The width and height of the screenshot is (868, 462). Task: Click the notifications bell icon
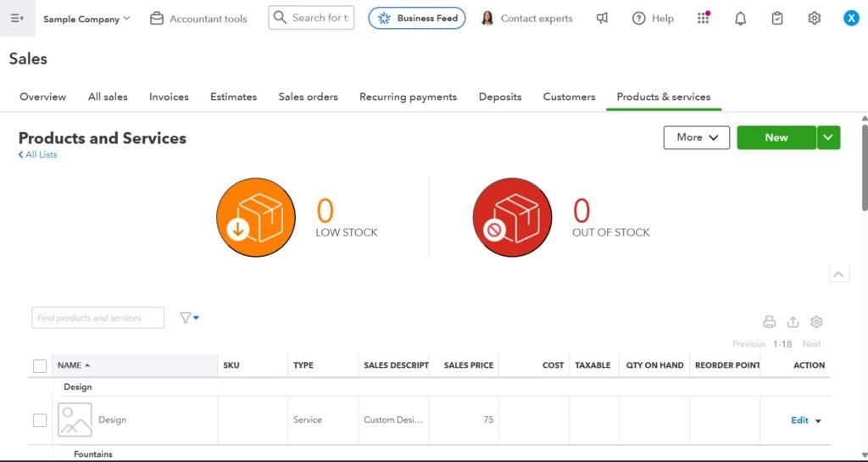pyautogui.click(x=740, y=18)
